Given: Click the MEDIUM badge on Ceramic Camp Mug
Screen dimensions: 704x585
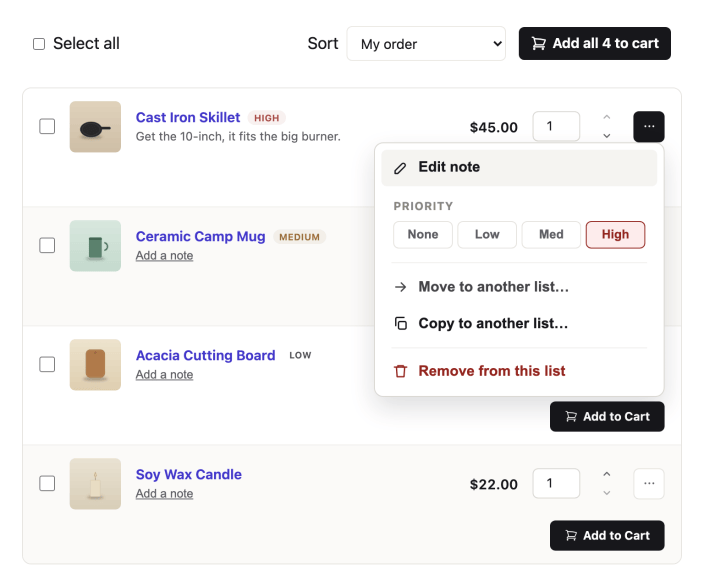Looking at the screenshot, I should [x=299, y=237].
